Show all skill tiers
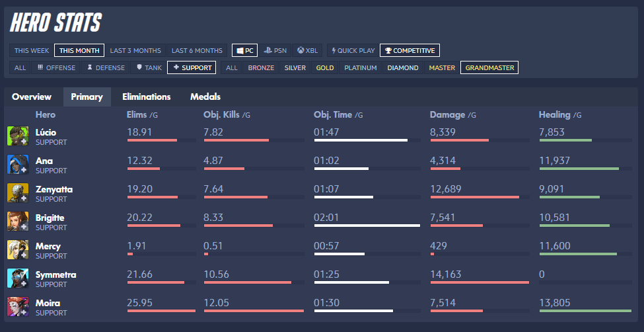 click(x=232, y=67)
